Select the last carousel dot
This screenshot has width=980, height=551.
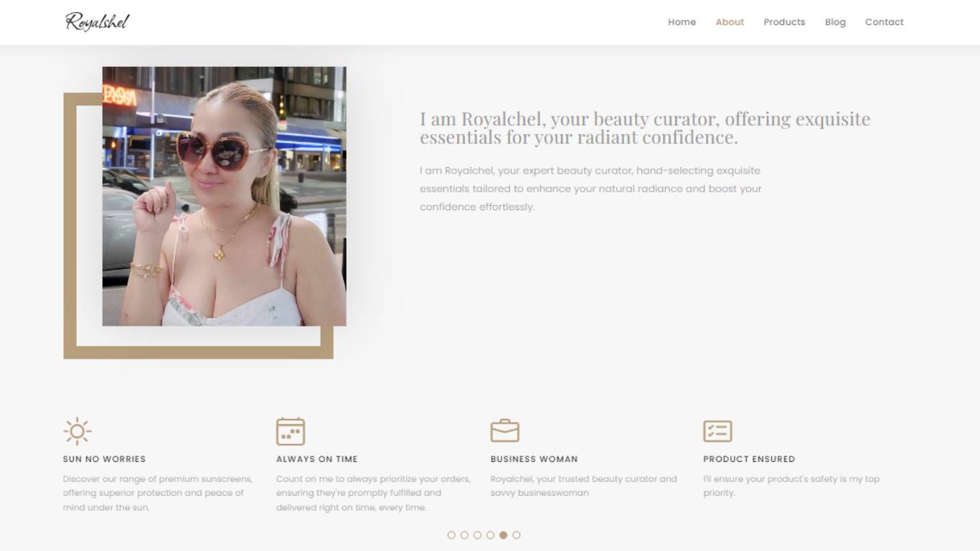516,534
